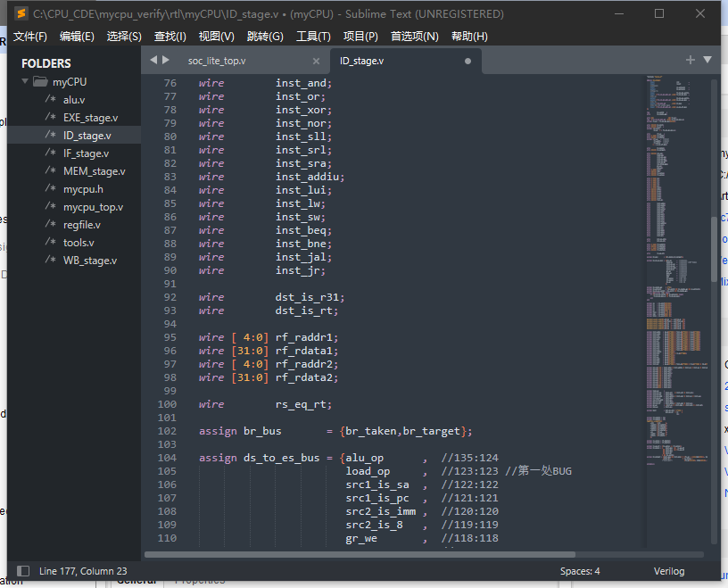Open IF_stage.v in the sidebar
Image resolution: width=728 pixels, height=588 pixels.
coord(86,153)
